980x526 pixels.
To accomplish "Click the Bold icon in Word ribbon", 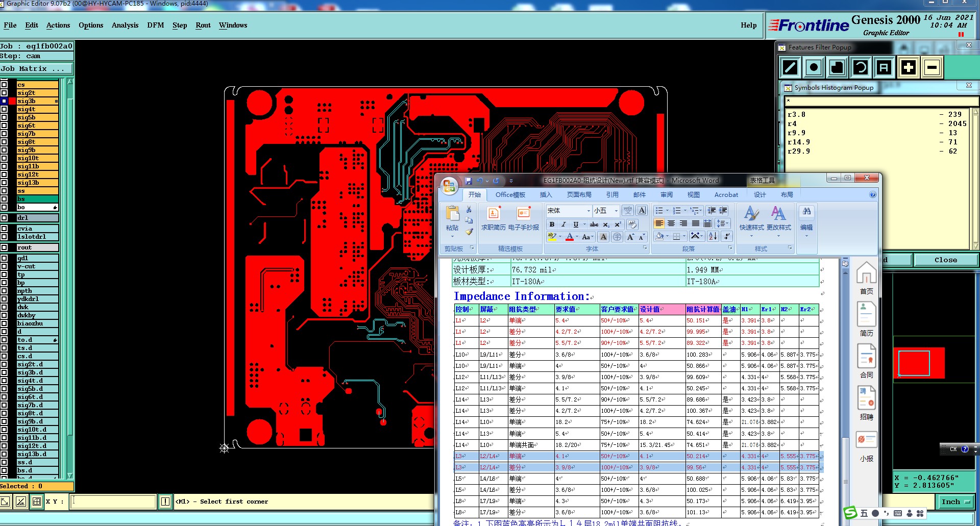I will click(552, 224).
